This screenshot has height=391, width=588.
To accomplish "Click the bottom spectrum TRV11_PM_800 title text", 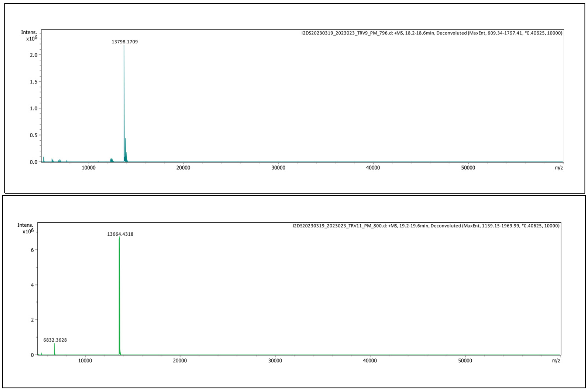I will [x=426, y=226].
